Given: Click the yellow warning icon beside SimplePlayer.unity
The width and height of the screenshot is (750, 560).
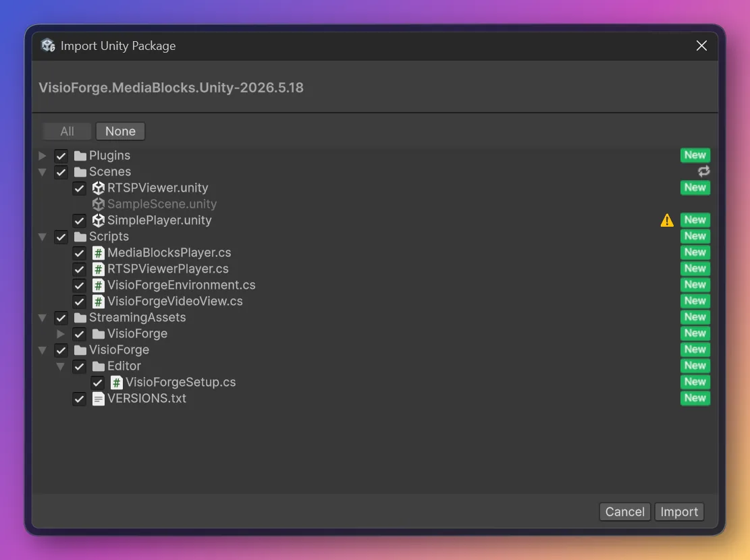Looking at the screenshot, I should coord(667,220).
